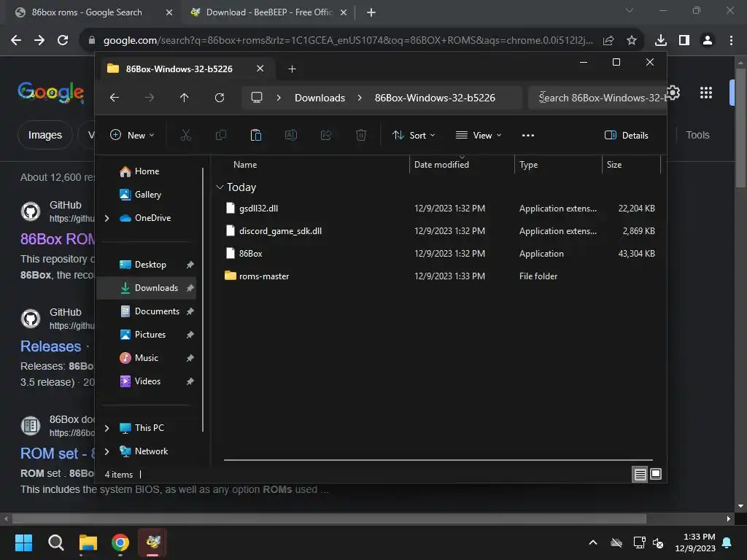Close the 86Box-Windows-32-b5226 Explorer tab

[x=260, y=69]
